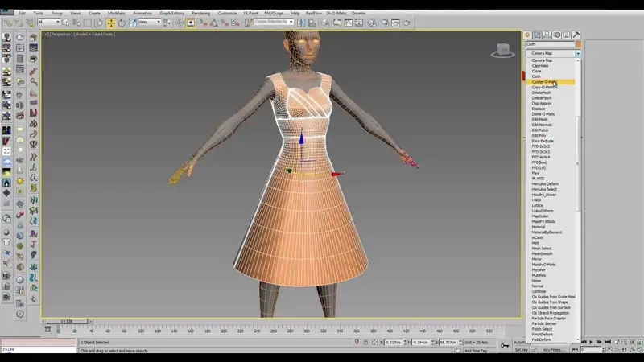The image size is (644, 362).
Task: Select Cluster-O-Matic in modifier list
Action: tap(551, 82)
